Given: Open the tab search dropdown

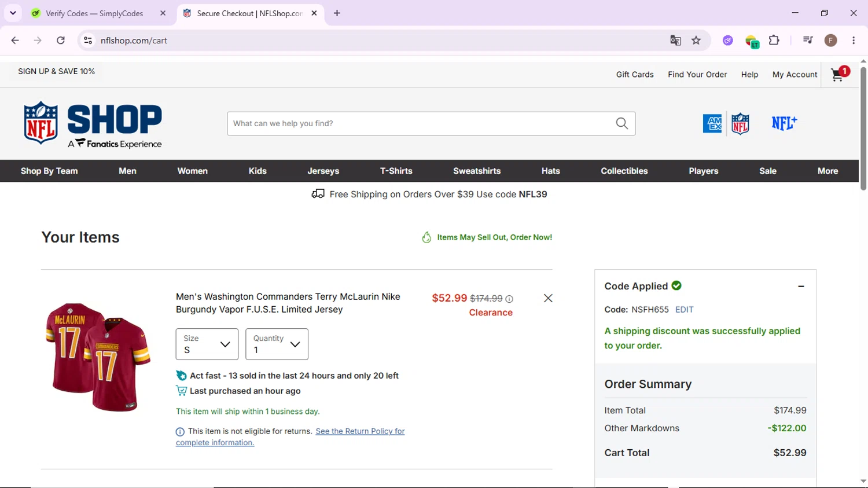Looking at the screenshot, I should coord(13,13).
